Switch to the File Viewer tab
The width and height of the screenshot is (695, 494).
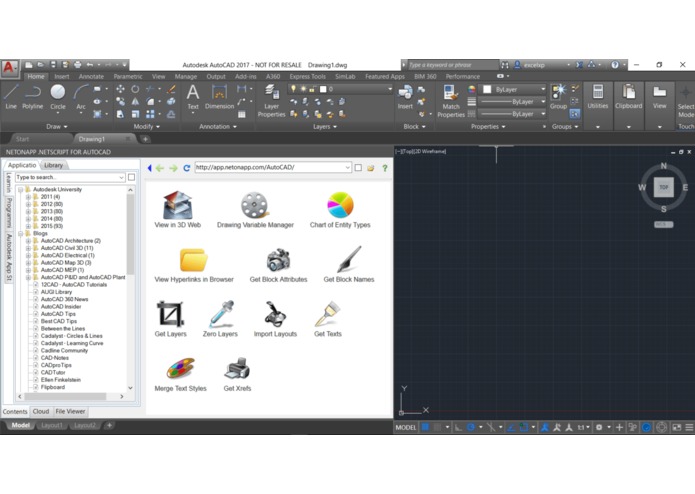[70, 412]
